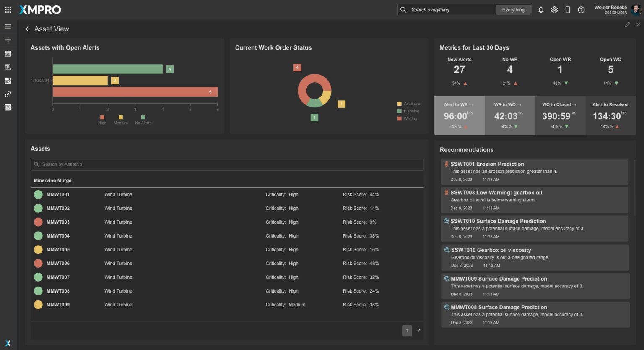Open Wouter Beneke user profile menu
This screenshot has height=350, width=644.
[x=617, y=10]
